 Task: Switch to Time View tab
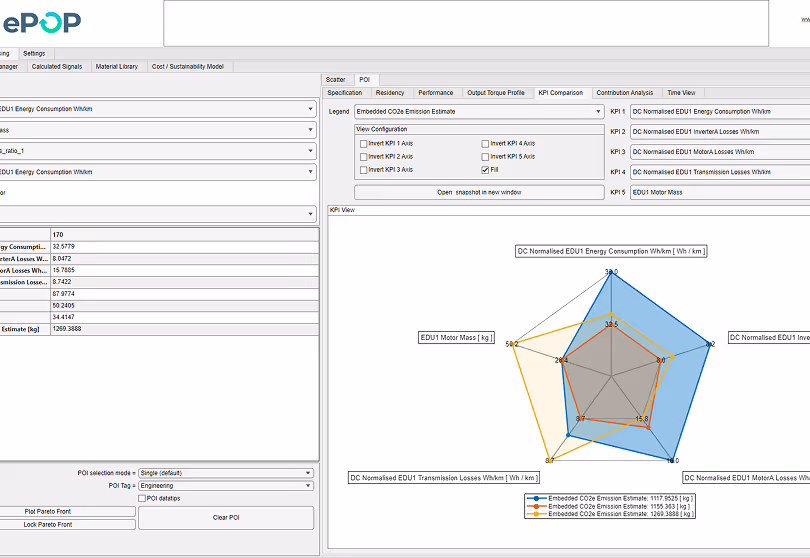(681, 92)
